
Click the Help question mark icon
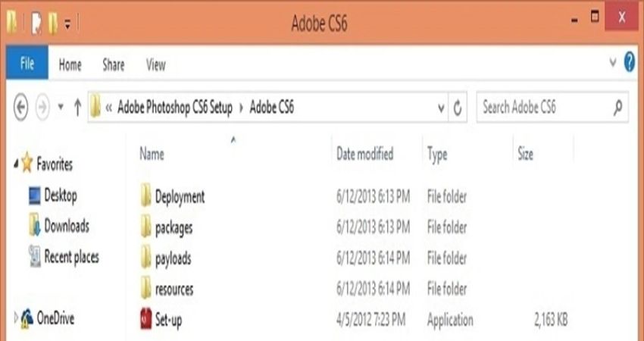click(x=629, y=64)
